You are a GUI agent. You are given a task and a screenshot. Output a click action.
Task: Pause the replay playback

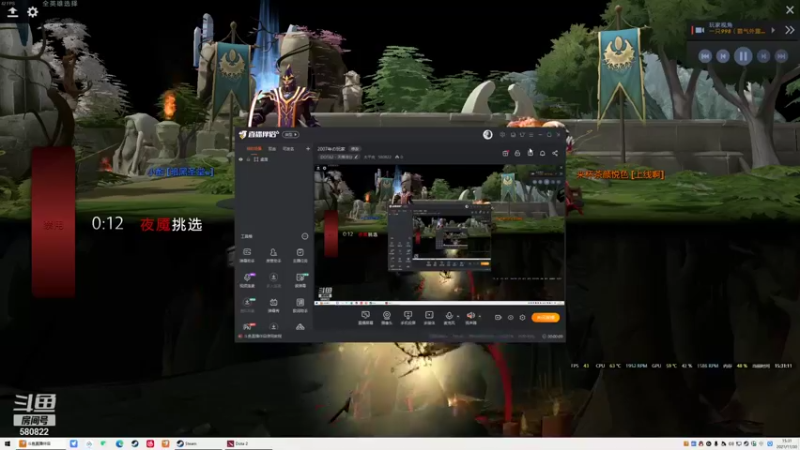pos(743,56)
